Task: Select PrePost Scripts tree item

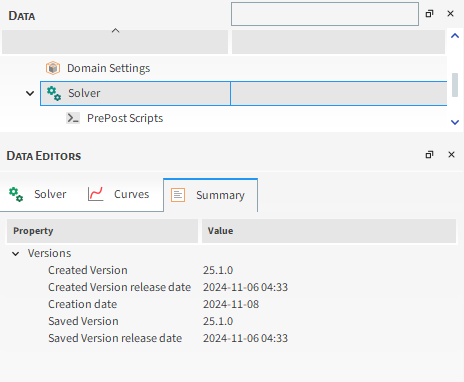Action: coord(125,118)
